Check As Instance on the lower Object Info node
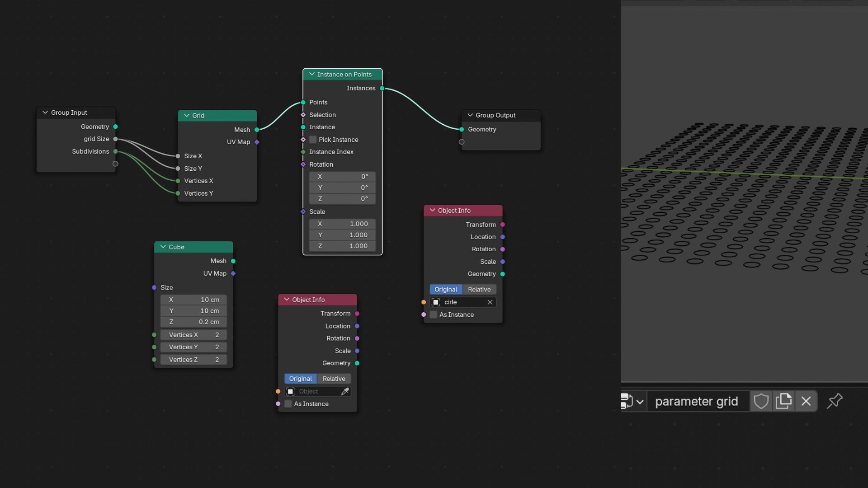The image size is (868, 488). pos(288,404)
